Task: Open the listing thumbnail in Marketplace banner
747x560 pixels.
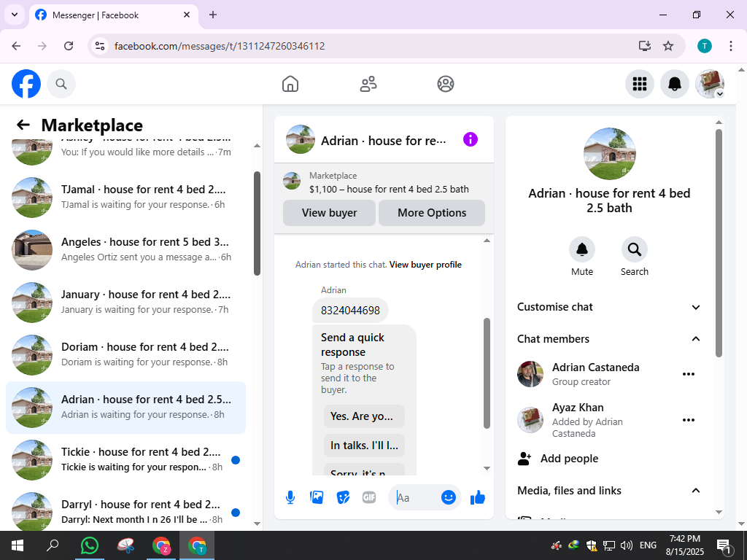Action: pyautogui.click(x=292, y=182)
